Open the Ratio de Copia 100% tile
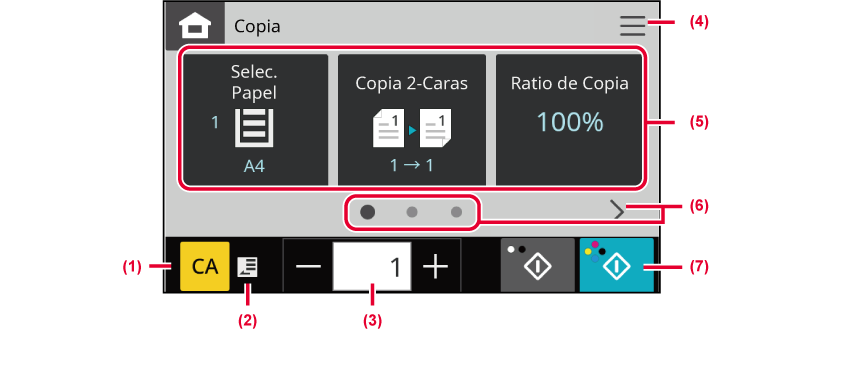842x370 pixels. (569, 119)
